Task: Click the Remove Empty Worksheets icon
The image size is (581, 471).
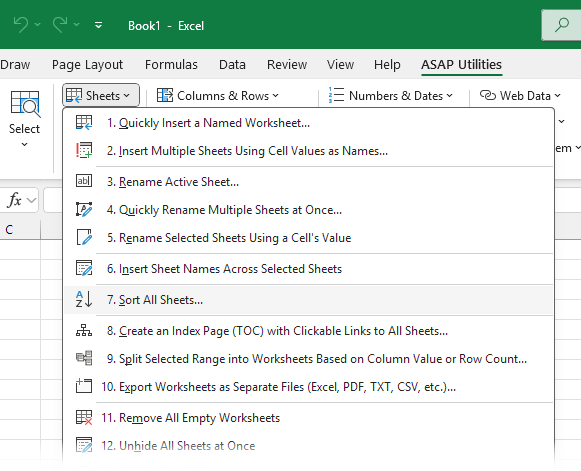Action: point(84,417)
